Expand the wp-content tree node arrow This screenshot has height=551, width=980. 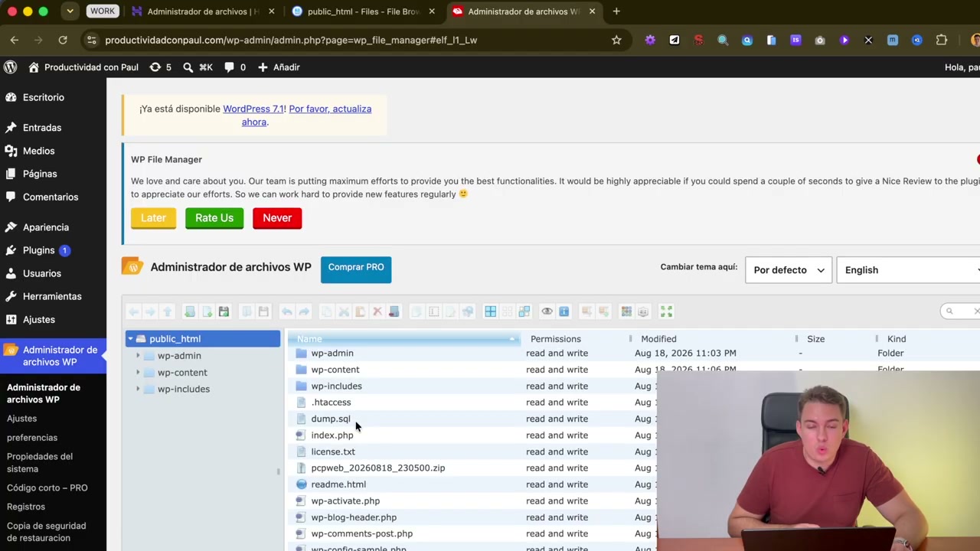point(139,373)
